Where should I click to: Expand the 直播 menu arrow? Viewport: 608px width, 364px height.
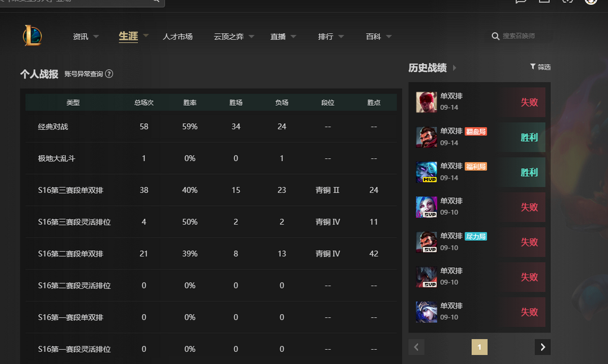(293, 37)
